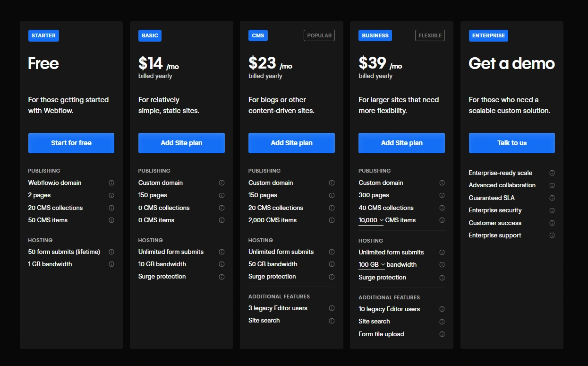
Task: Click info icon for Basic plan Surge protection
Action: tap(222, 277)
